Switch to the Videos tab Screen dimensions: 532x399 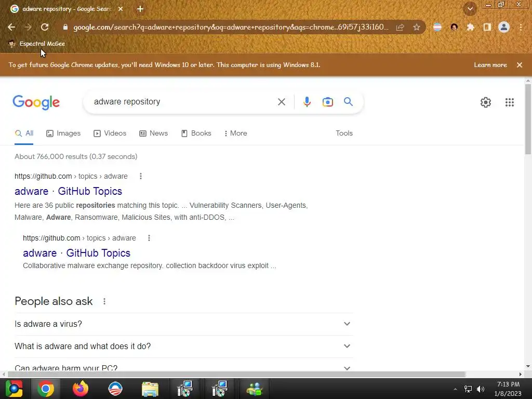(110, 134)
